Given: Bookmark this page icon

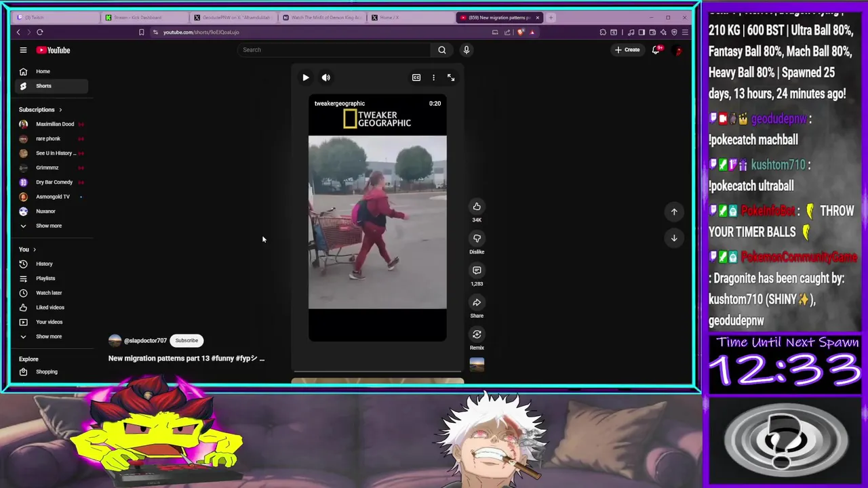Looking at the screenshot, I should (x=141, y=32).
